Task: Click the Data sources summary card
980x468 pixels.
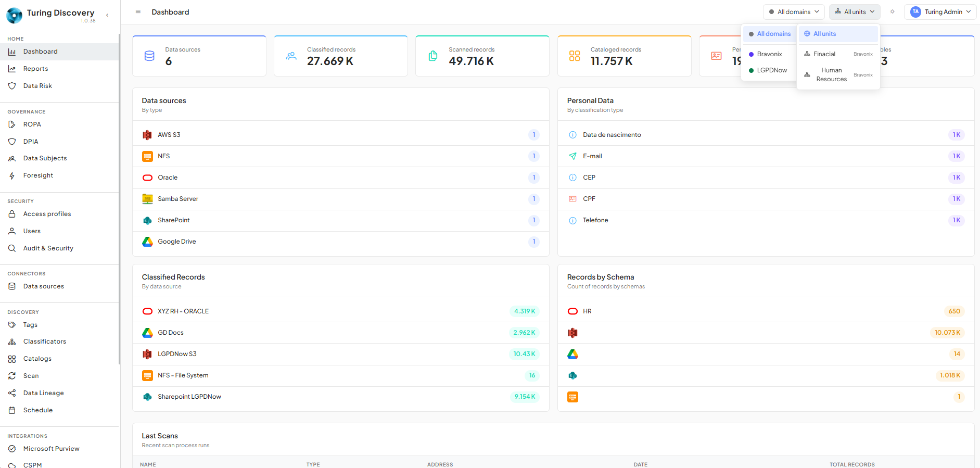Action: [199, 56]
